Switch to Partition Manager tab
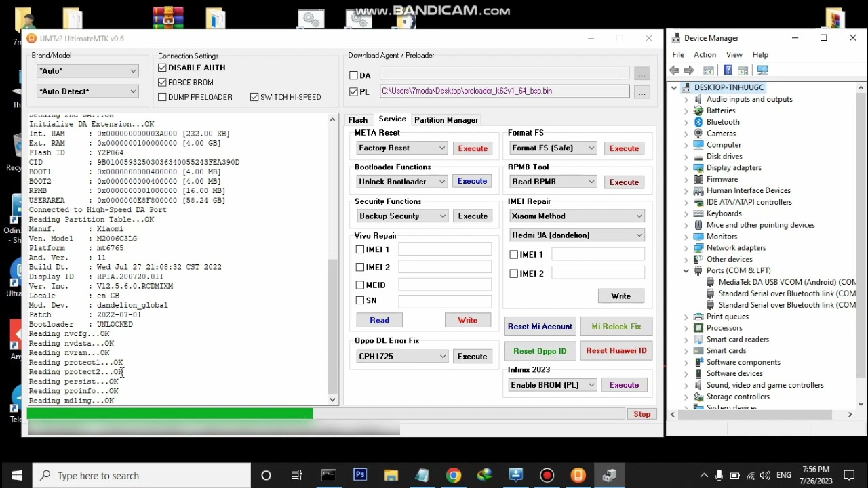This screenshot has height=488, width=868. pyautogui.click(x=446, y=120)
